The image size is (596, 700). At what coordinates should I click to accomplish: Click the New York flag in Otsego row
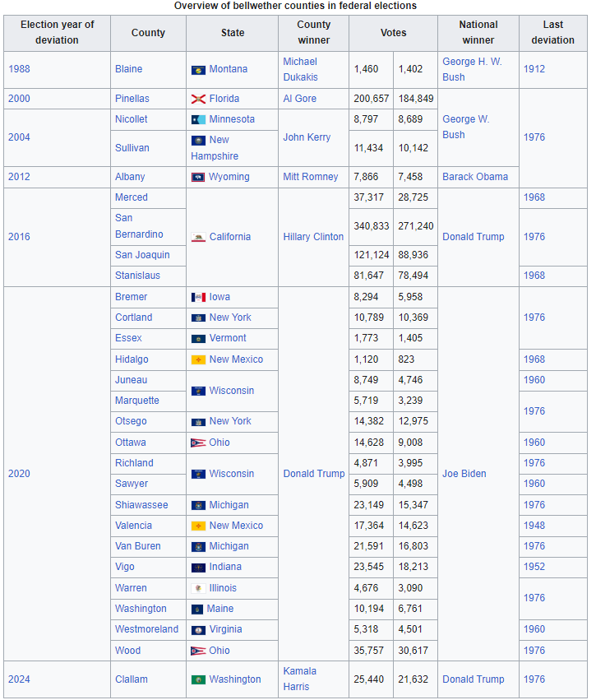point(198,422)
